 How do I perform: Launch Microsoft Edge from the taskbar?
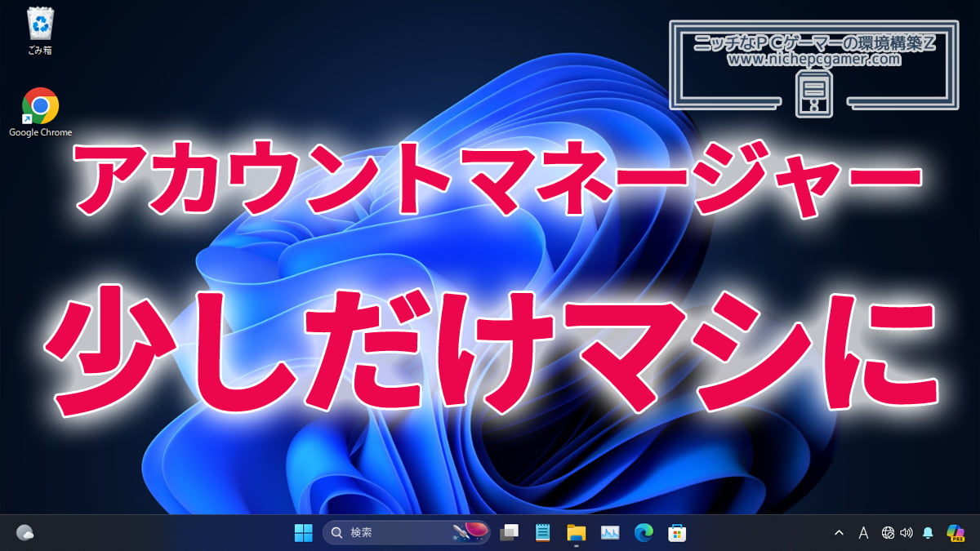[644, 533]
